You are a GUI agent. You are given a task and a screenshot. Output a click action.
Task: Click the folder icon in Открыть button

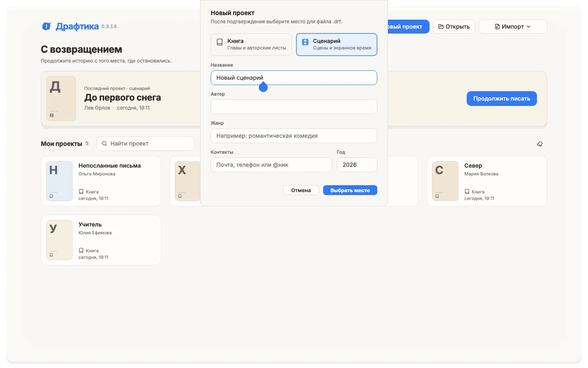[x=441, y=27]
